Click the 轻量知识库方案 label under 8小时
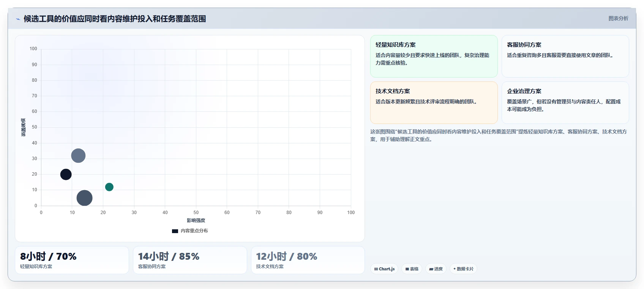This screenshot has width=644, height=289. pyautogui.click(x=36, y=267)
